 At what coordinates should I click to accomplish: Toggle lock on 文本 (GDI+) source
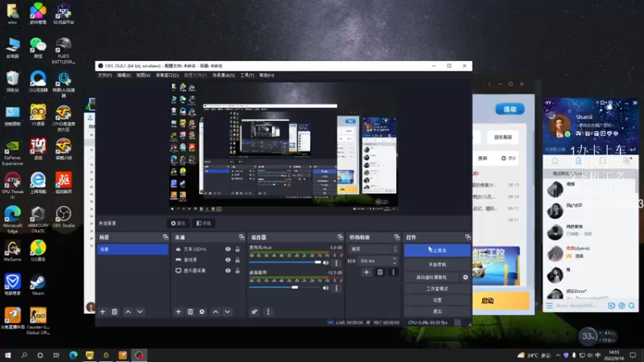point(237,249)
